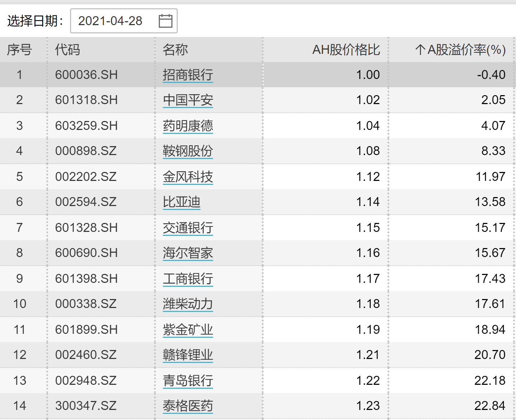Open the 招商银行 stock link

pyautogui.click(x=187, y=75)
